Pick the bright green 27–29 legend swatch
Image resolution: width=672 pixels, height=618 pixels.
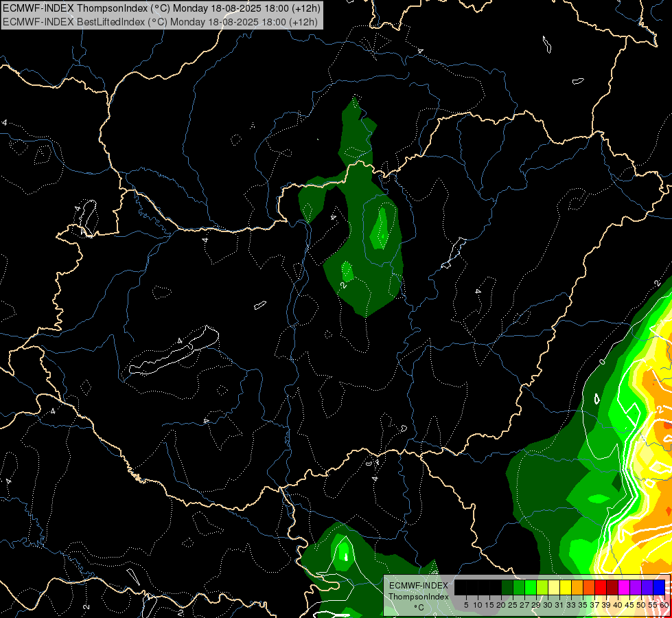[531, 587]
